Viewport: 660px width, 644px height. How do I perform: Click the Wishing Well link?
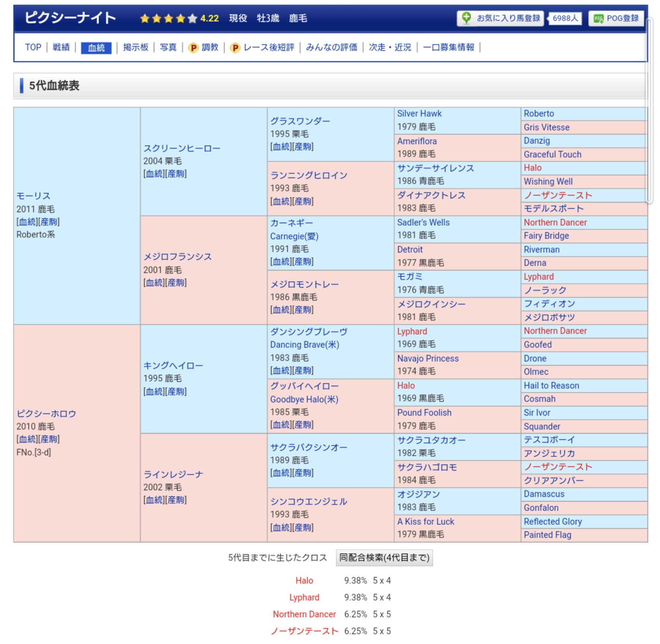tap(548, 181)
